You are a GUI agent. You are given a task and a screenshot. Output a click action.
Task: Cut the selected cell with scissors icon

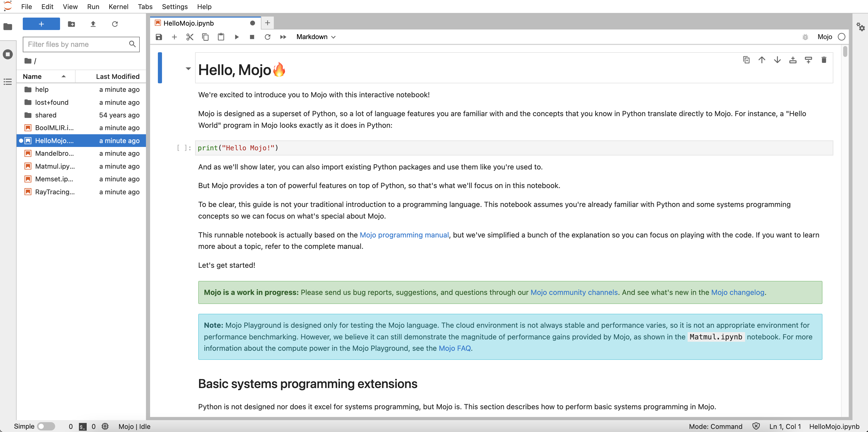pos(190,37)
